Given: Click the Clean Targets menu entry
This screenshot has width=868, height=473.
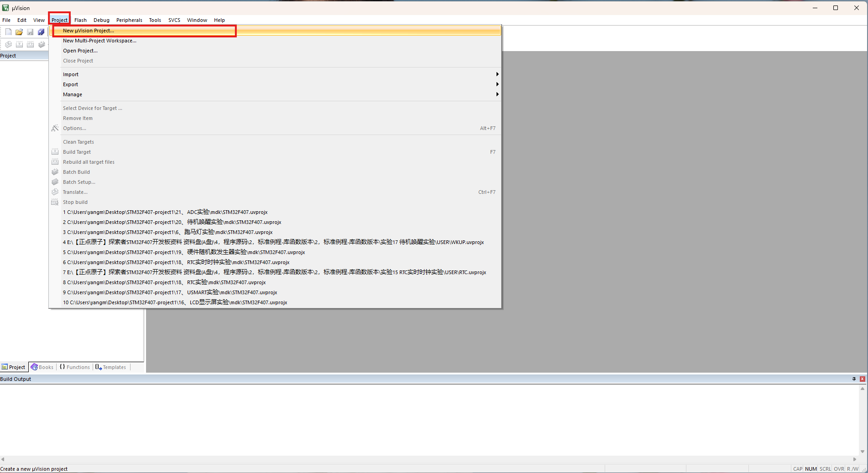Looking at the screenshot, I should coord(275,142).
